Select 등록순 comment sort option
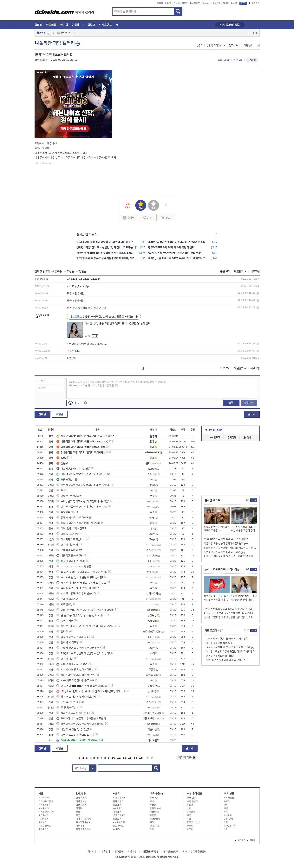 click(57, 271)
